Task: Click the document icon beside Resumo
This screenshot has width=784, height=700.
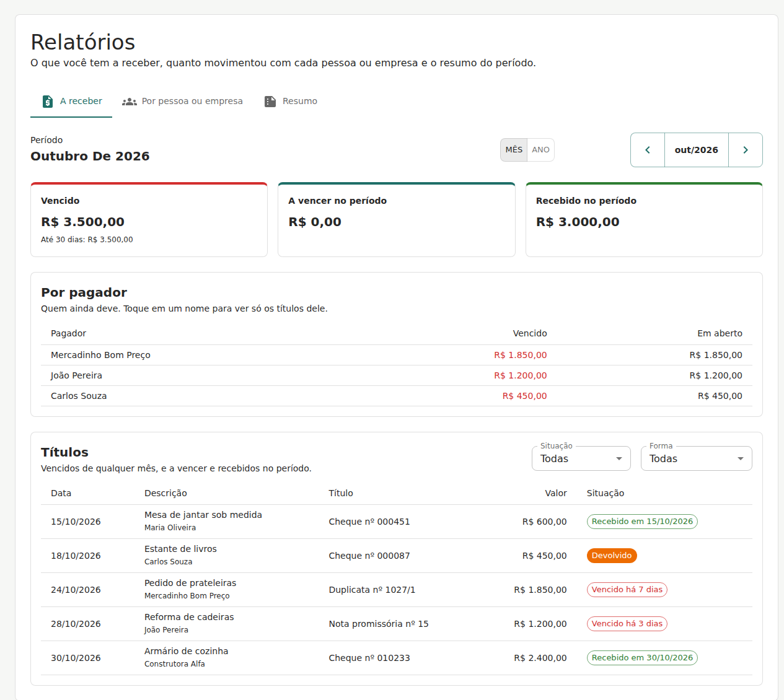Action: coord(270,102)
